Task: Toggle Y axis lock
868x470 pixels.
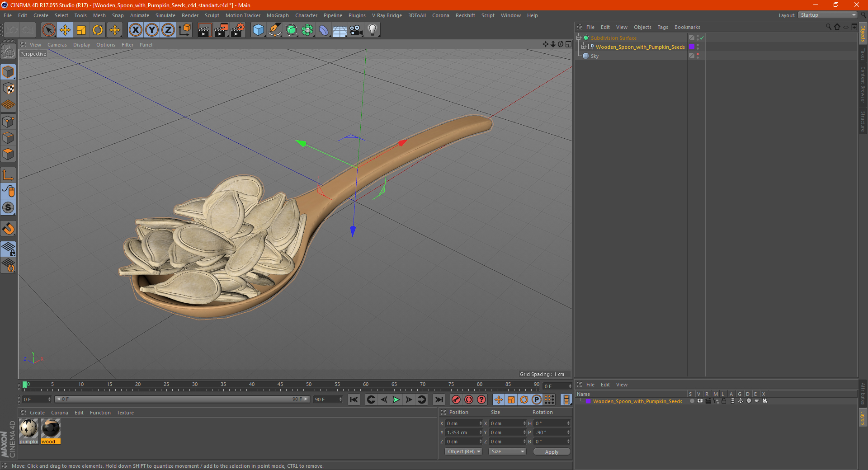Action: pos(152,30)
